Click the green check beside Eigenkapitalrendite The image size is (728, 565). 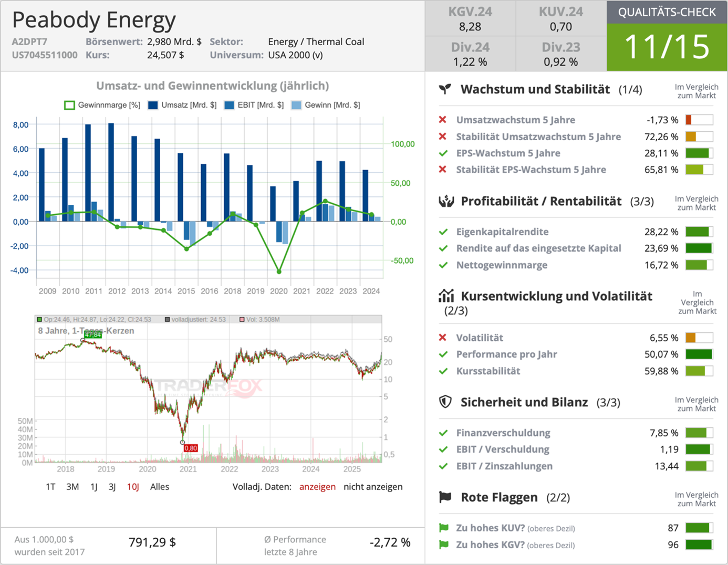click(443, 232)
